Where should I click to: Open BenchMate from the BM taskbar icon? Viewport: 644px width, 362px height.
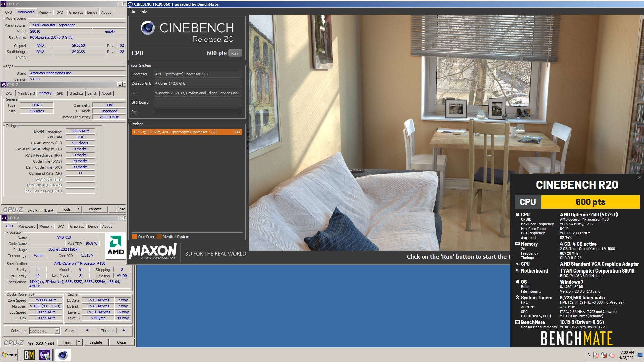(29, 355)
